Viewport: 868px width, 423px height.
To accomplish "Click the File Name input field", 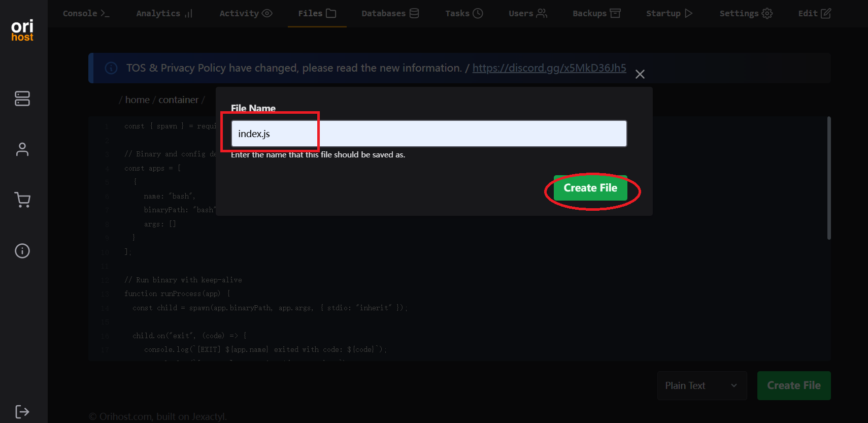I will (428, 134).
